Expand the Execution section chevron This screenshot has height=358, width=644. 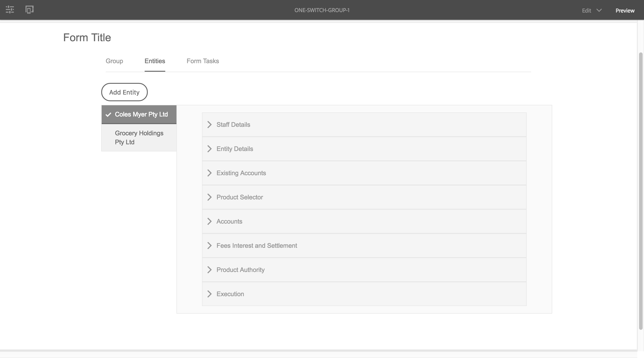pos(210,294)
